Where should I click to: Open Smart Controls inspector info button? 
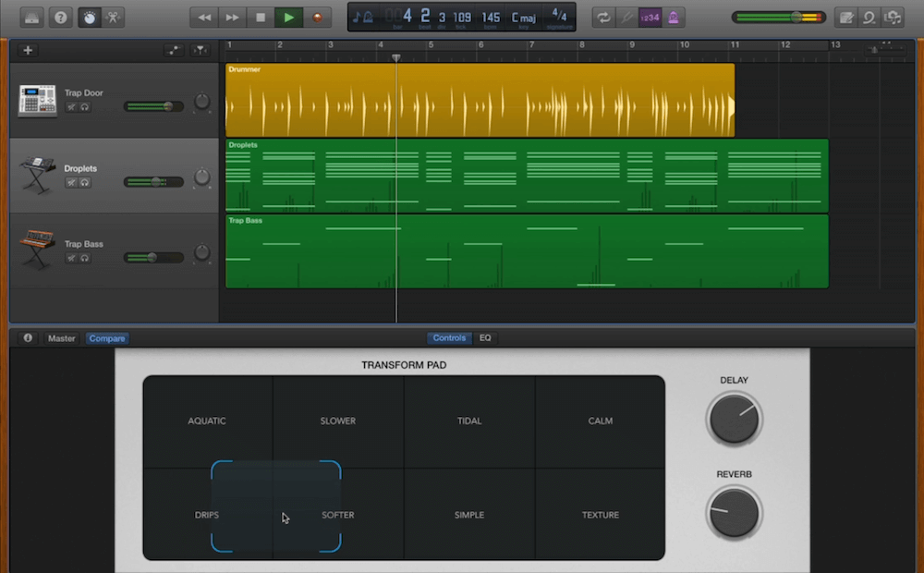tap(28, 337)
